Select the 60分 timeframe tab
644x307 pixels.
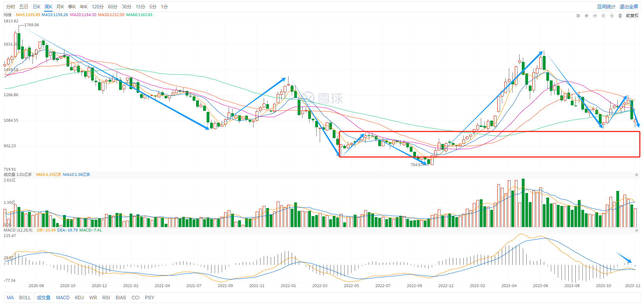(x=112, y=7)
